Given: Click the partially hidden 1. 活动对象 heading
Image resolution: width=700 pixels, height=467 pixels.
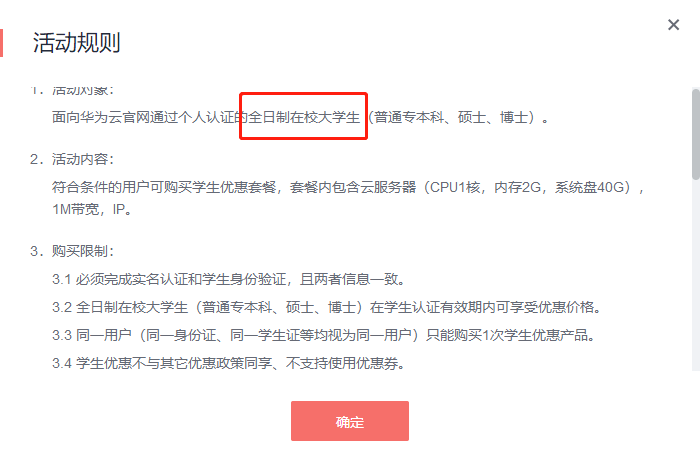Looking at the screenshot, I should (72, 91).
